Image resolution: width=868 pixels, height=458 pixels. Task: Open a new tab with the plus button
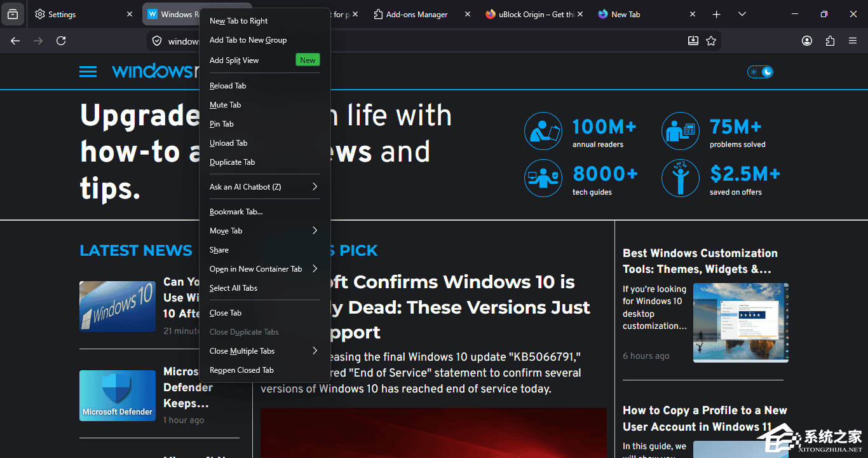click(717, 14)
